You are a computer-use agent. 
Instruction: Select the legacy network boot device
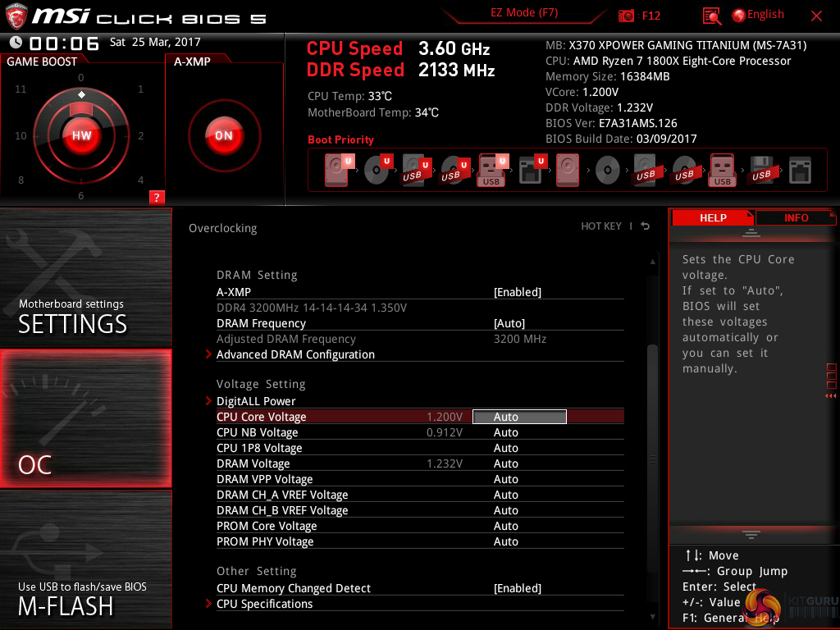pos(800,171)
